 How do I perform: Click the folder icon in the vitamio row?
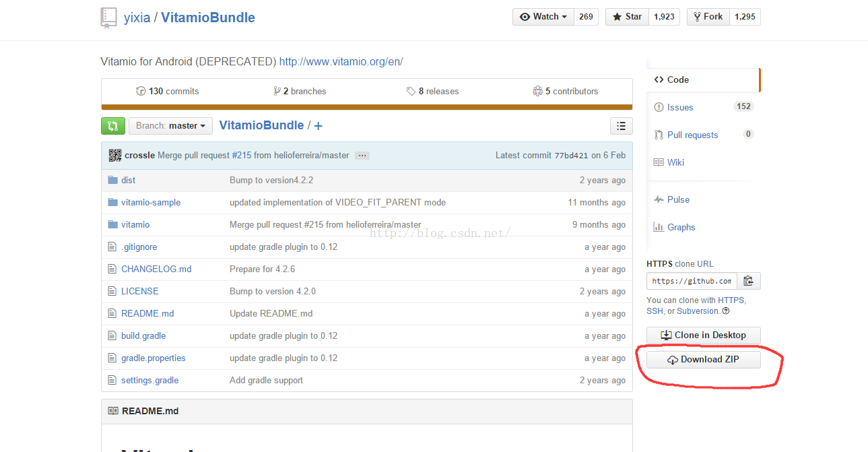(x=112, y=224)
